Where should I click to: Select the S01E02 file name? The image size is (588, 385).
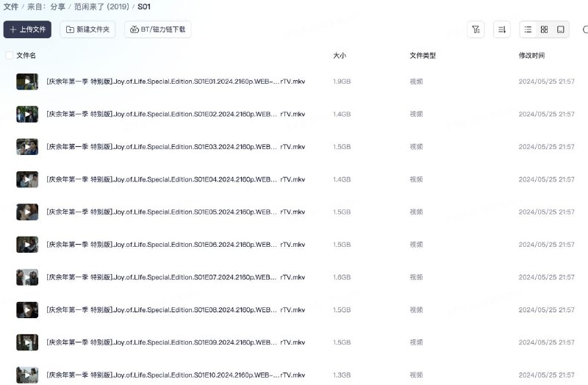pos(176,114)
